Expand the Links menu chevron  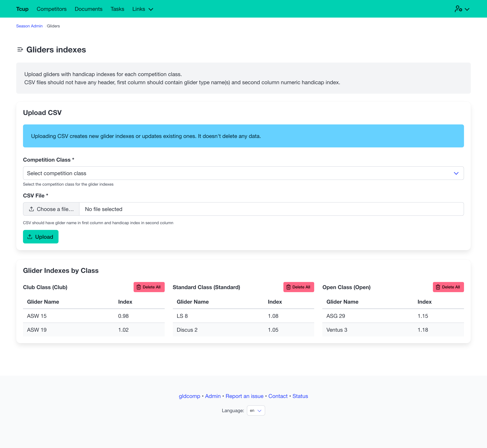[151, 9]
